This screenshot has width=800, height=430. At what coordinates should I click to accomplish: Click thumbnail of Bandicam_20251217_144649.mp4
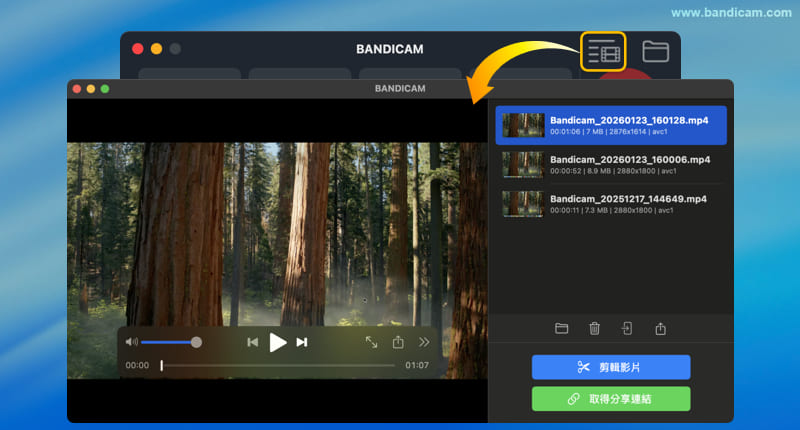coord(522,204)
